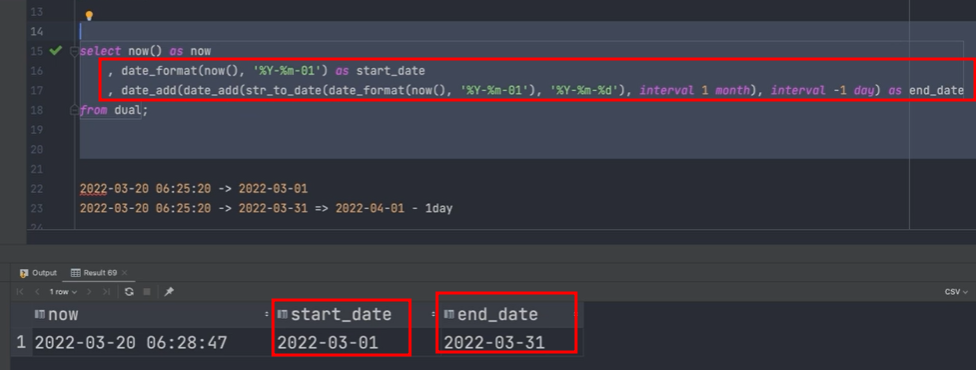Select result row number 1
976x370 pixels.
[21, 342]
